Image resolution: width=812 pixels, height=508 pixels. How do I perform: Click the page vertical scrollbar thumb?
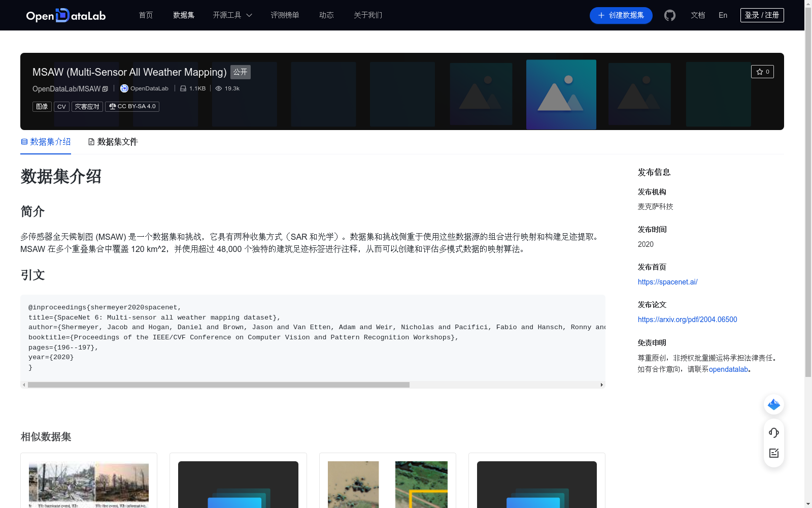click(x=808, y=192)
